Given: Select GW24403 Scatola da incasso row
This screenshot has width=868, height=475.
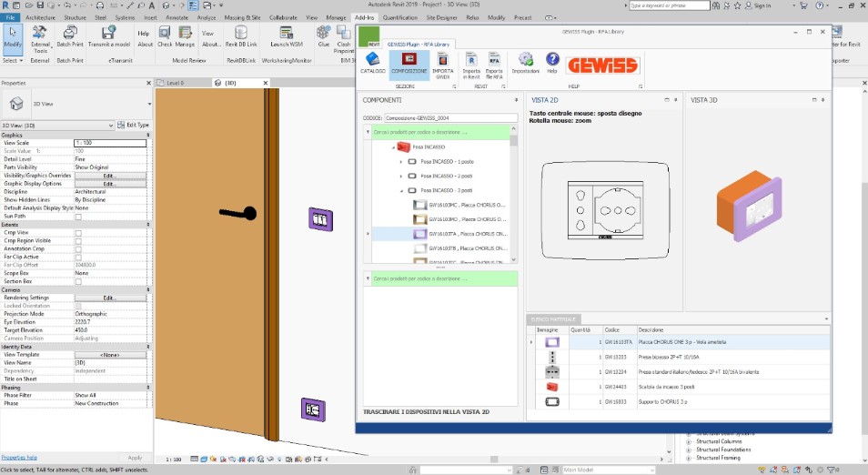Looking at the screenshot, I should [681, 387].
